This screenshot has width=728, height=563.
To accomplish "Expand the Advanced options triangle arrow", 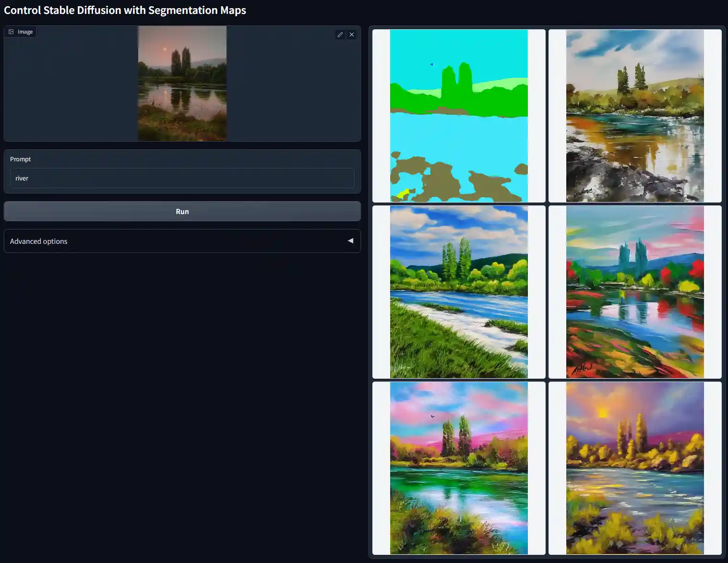I will coord(350,241).
